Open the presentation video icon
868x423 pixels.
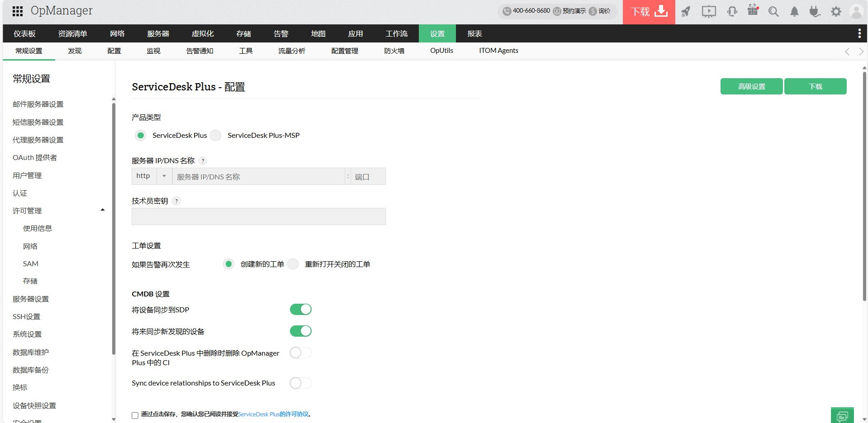[x=709, y=12]
